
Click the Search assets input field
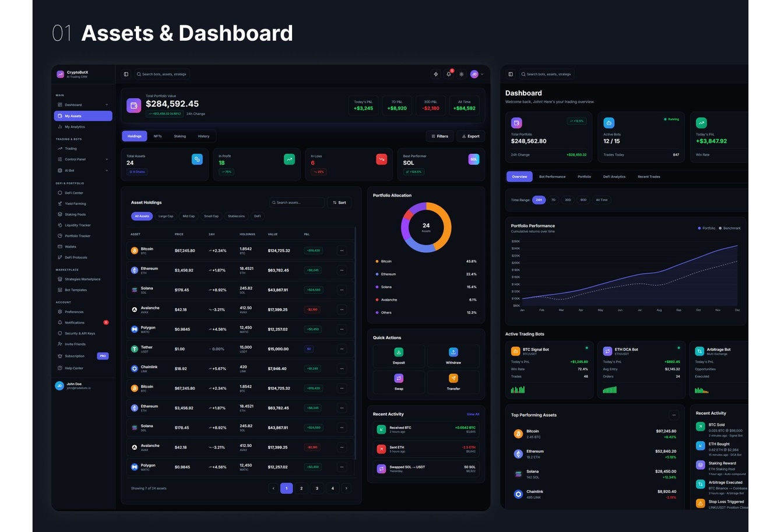coord(297,203)
